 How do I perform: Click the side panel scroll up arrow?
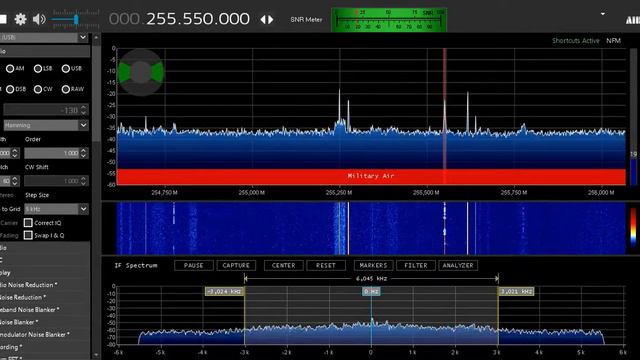pos(96,37)
